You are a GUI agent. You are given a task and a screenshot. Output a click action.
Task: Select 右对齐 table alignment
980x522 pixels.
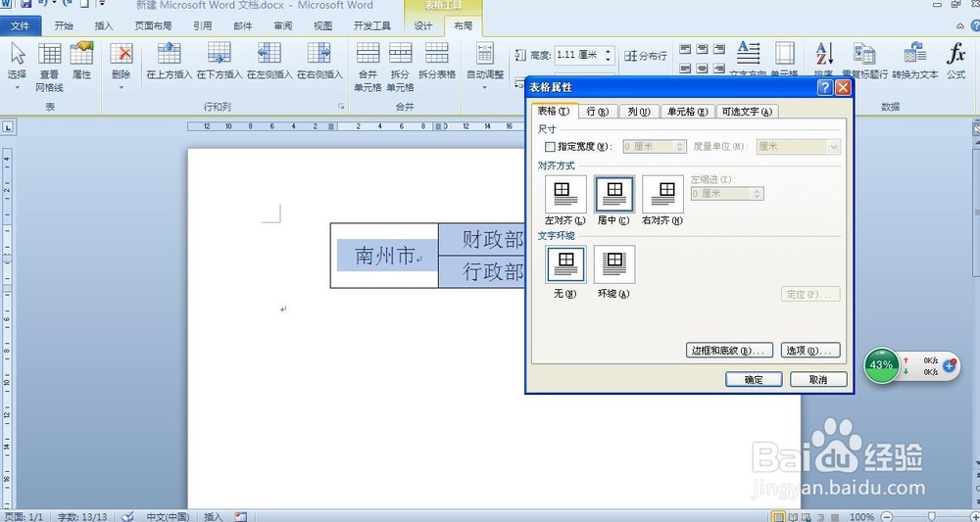coord(663,194)
